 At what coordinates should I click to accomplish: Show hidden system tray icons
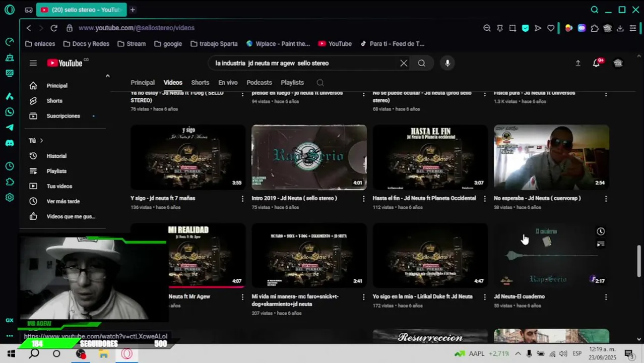pos(518,354)
